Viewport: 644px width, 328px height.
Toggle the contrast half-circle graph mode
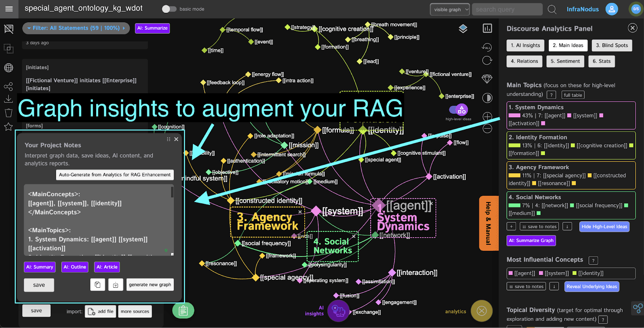tap(487, 98)
